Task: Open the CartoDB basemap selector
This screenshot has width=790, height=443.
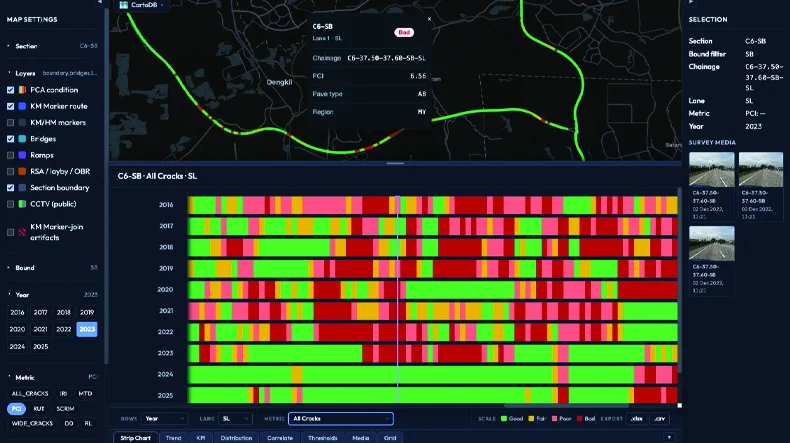Action: (x=141, y=5)
